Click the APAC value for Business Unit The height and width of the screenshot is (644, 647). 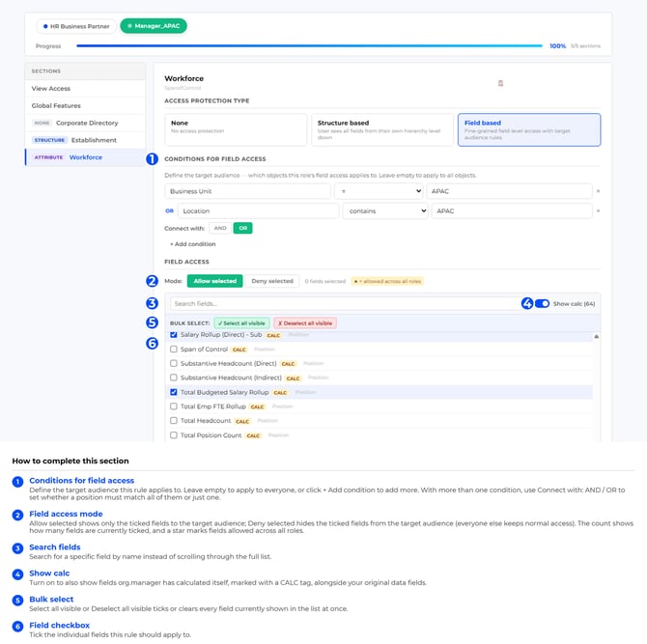point(509,191)
